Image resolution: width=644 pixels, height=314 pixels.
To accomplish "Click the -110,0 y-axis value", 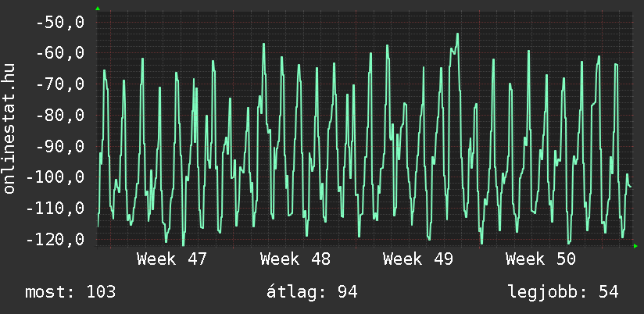I will coord(55,209).
